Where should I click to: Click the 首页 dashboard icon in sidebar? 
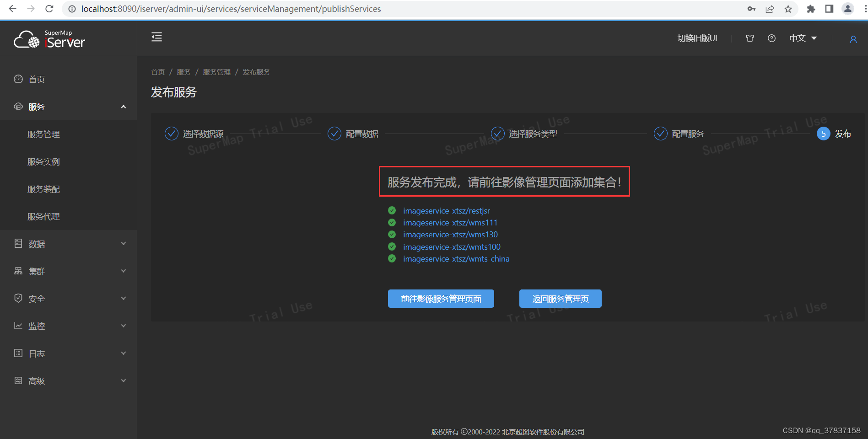pos(18,79)
